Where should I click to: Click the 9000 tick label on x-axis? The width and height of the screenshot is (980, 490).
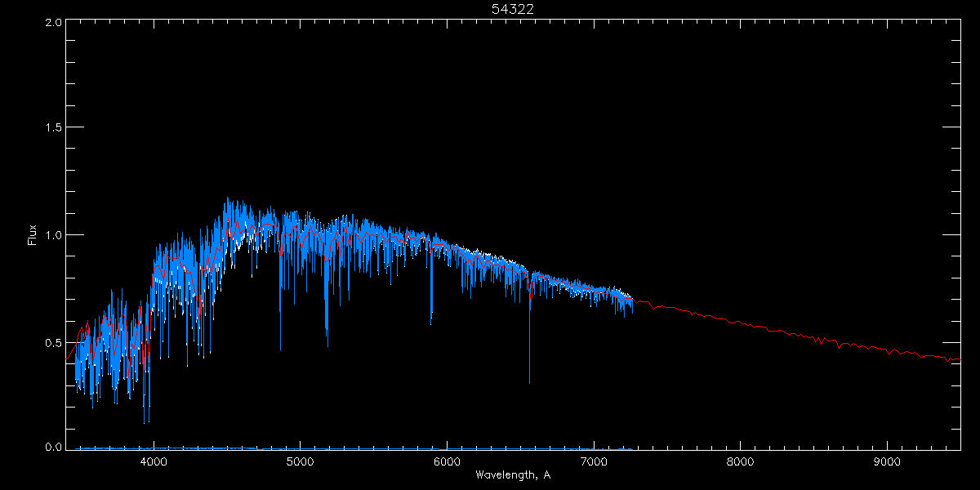887,461
